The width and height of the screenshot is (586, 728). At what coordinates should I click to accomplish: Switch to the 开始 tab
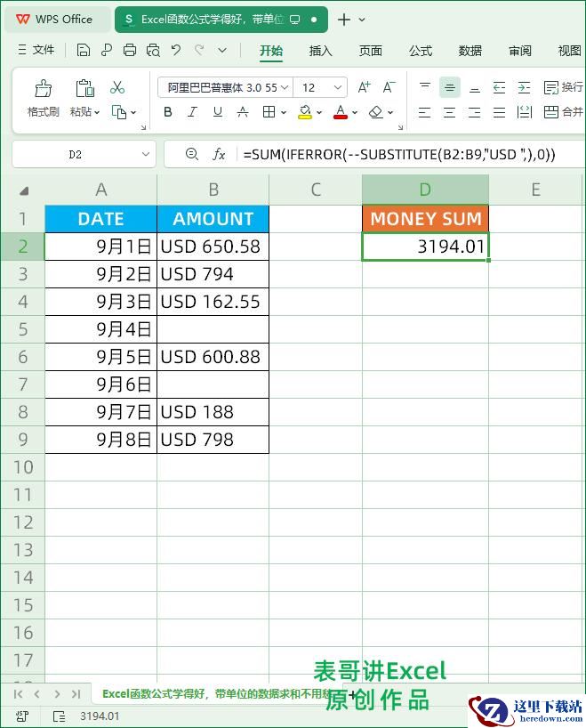click(x=271, y=51)
